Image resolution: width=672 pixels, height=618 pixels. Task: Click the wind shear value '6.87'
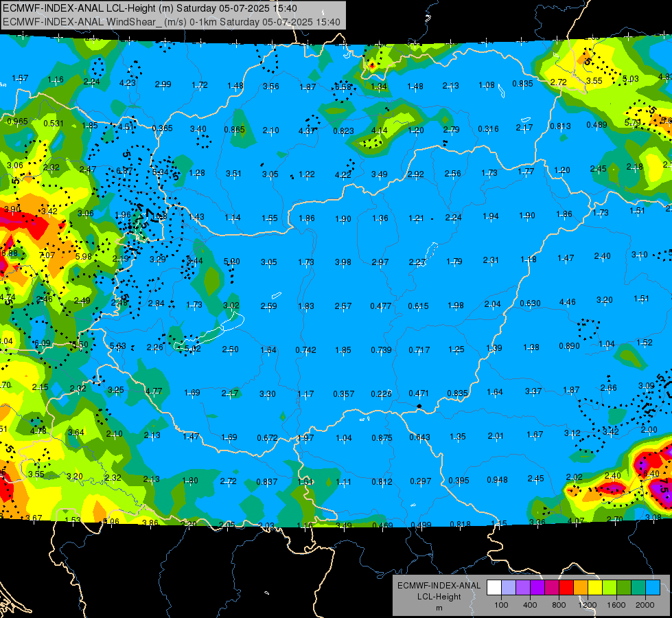[124, 171]
